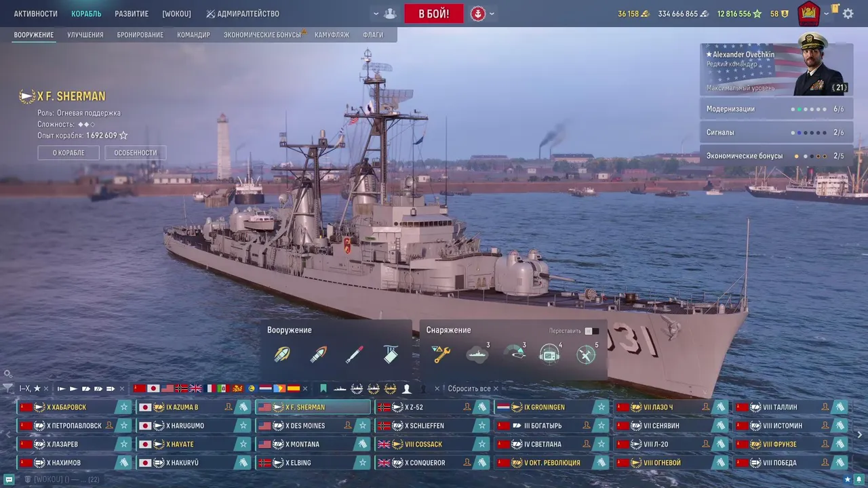Click Сбросить все filters reset
This screenshot has height=488, width=868.
coord(469,388)
